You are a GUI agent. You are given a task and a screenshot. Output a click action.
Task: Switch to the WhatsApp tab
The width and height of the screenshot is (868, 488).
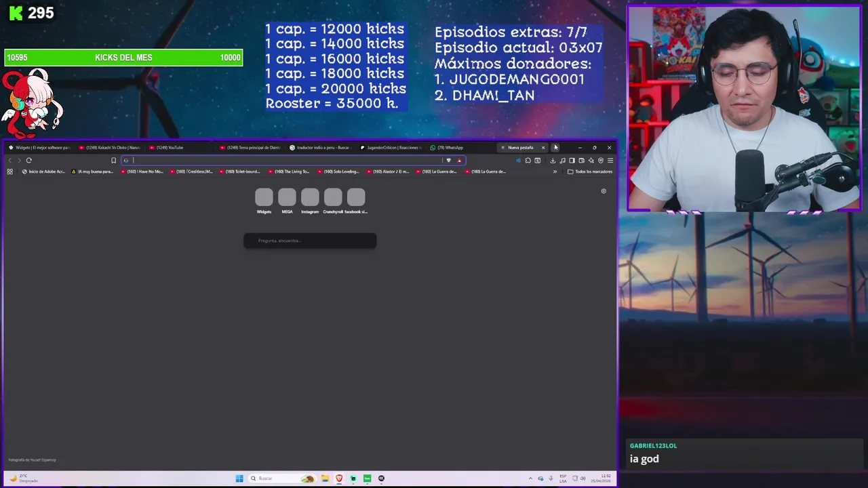[x=461, y=147]
